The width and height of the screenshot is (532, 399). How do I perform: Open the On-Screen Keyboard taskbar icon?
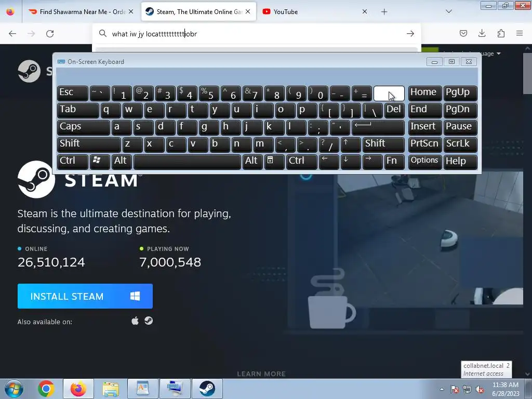[175, 389]
